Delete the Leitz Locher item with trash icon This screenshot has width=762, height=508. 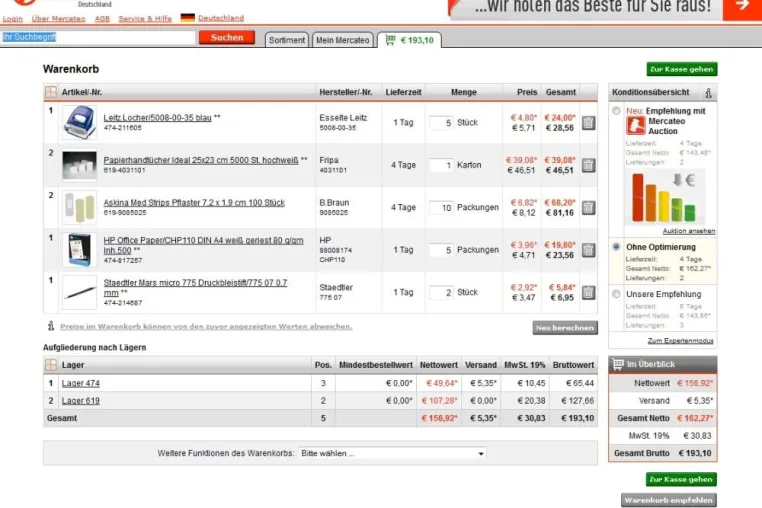click(x=588, y=123)
